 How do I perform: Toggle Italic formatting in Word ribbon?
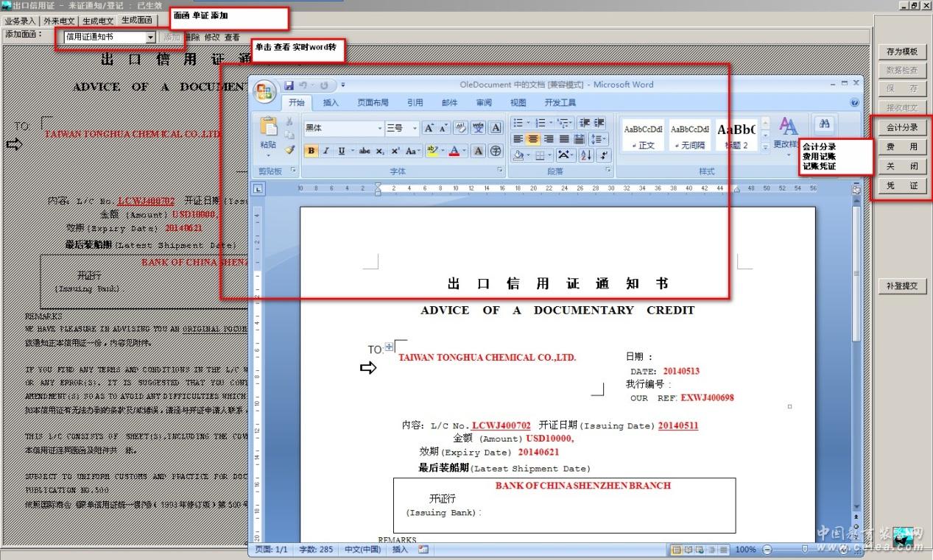coord(326,151)
